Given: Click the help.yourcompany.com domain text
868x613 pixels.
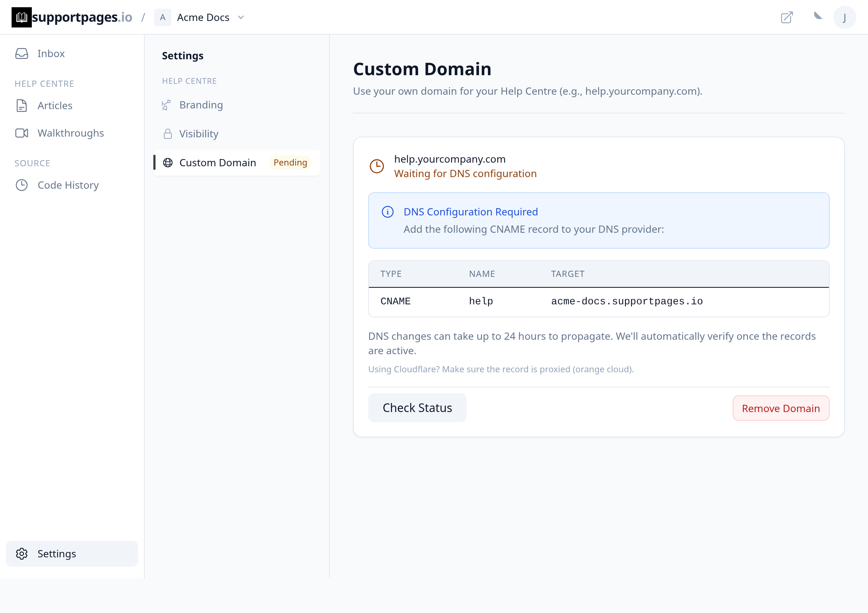Looking at the screenshot, I should point(450,159).
